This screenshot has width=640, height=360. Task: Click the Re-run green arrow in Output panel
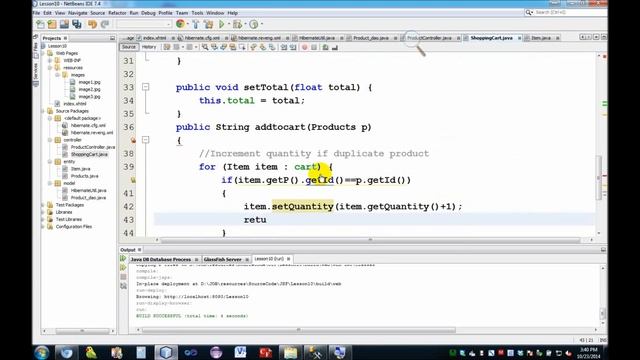tap(123, 258)
